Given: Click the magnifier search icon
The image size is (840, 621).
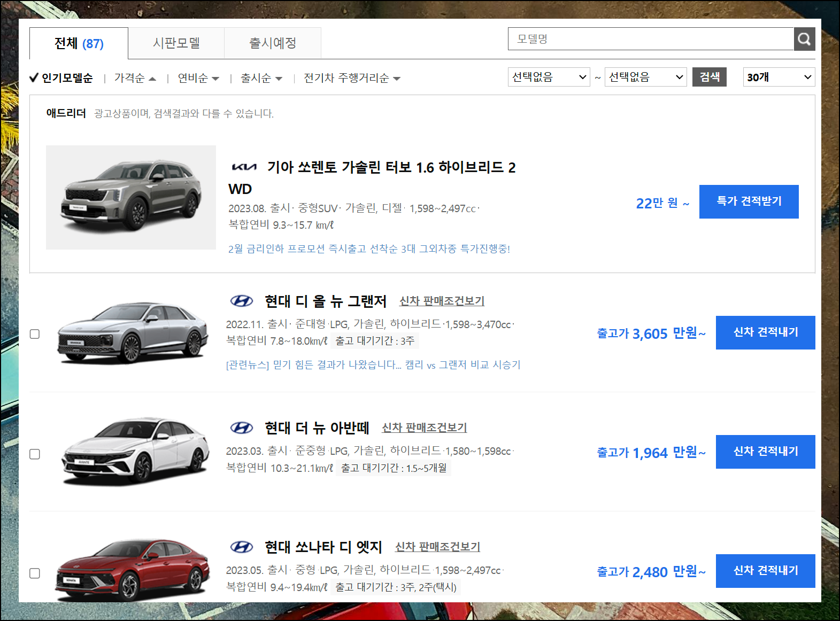Looking at the screenshot, I should tap(804, 39).
